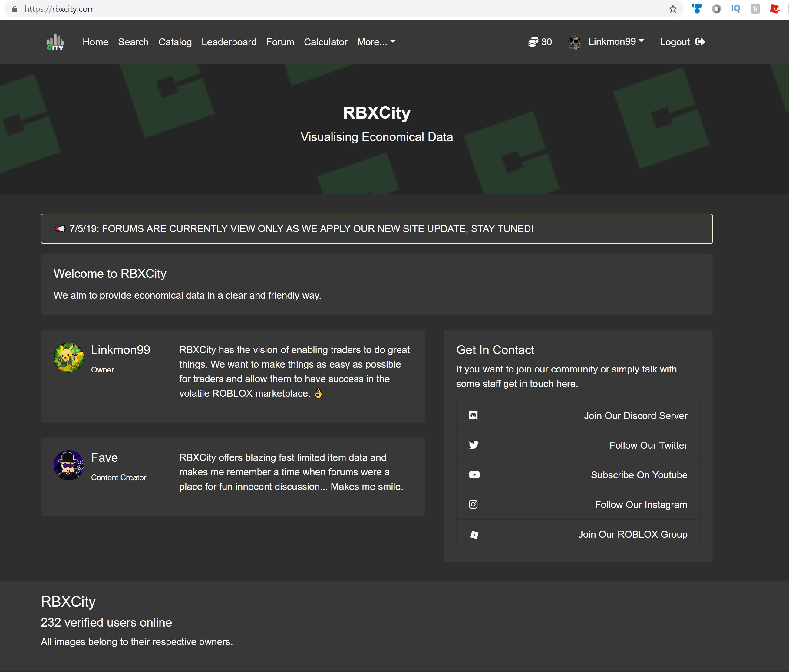Click the YouTube play icon
789x672 pixels.
click(x=474, y=475)
